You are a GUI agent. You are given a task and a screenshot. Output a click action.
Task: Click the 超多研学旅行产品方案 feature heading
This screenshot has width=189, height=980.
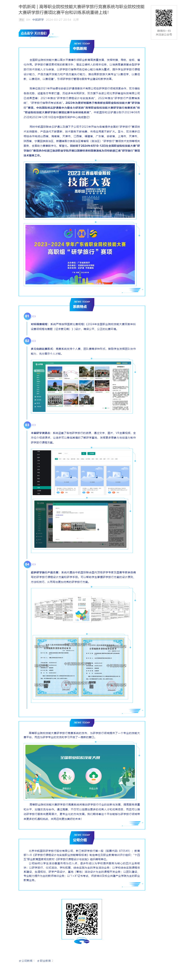(x=45, y=572)
